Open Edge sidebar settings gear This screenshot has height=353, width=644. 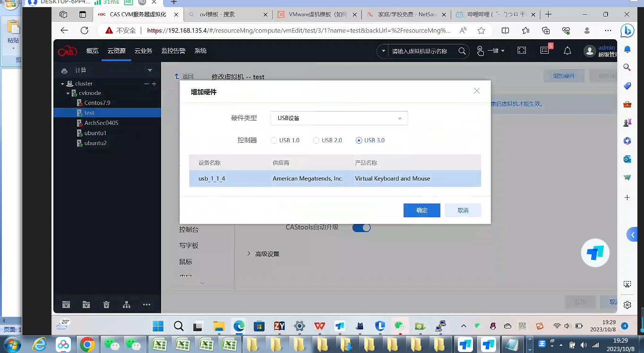[x=627, y=305]
